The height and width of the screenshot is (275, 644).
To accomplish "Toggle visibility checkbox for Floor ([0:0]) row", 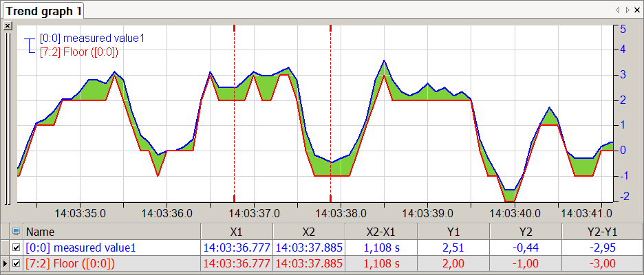I will [17, 263].
